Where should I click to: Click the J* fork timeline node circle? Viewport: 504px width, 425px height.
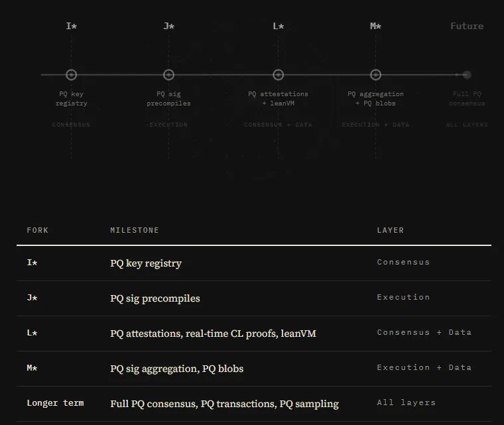(x=168, y=75)
